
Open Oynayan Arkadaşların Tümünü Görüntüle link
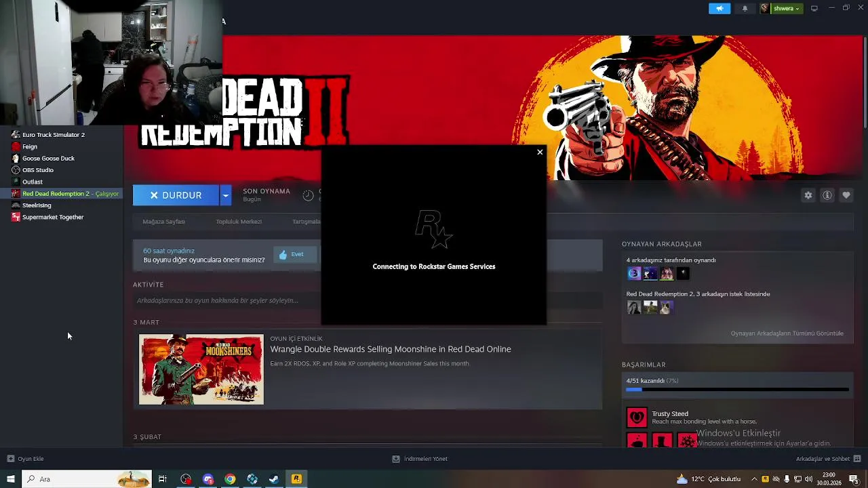tap(787, 333)
